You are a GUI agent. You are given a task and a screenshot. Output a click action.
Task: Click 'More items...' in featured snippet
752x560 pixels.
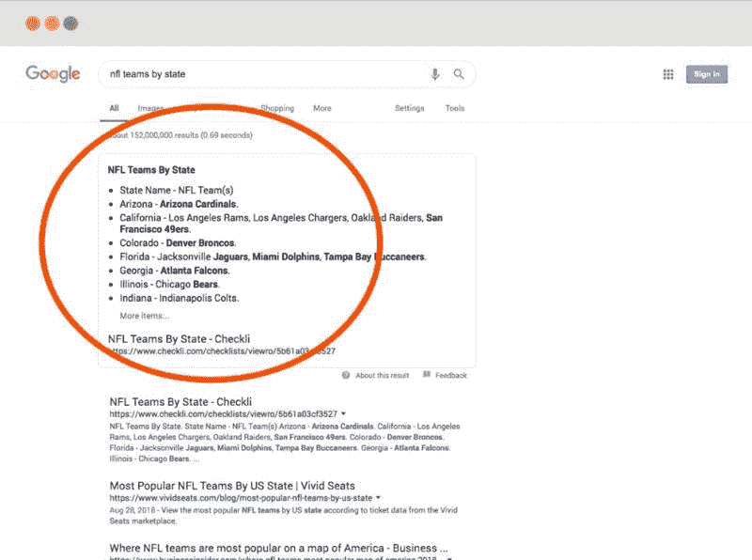coord(144,316)
